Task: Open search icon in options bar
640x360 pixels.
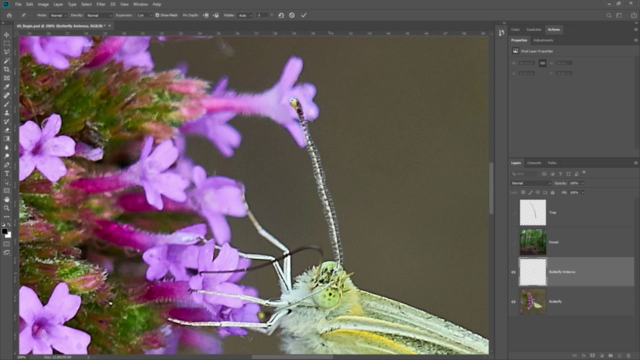Action: click(x=609, y=15)
